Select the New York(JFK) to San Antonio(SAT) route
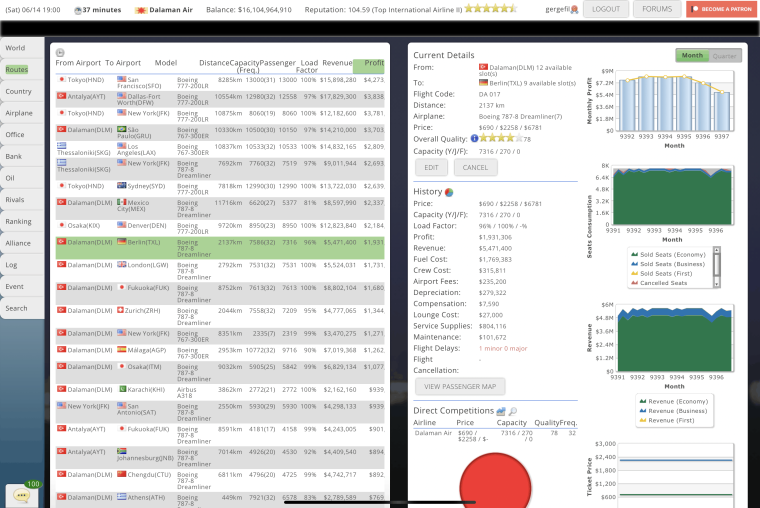 tap(220, 412)
